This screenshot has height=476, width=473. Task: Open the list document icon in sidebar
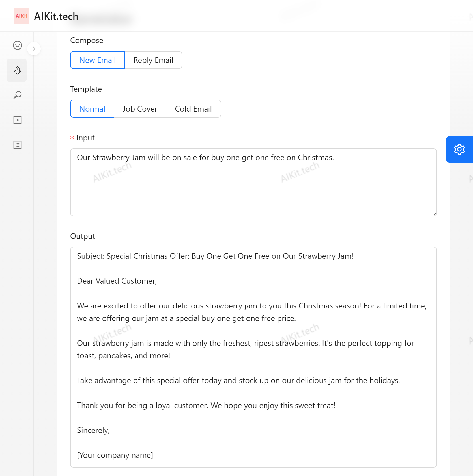pos(18,145)
